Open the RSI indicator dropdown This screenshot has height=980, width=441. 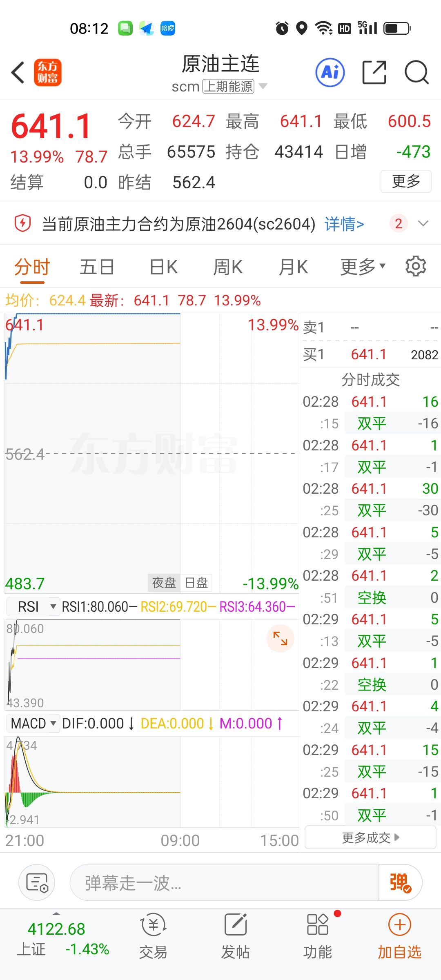[x=33, y=607]
